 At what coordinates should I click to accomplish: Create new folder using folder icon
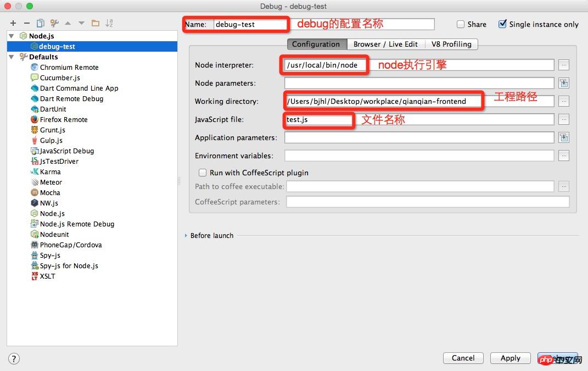[96, 23]
